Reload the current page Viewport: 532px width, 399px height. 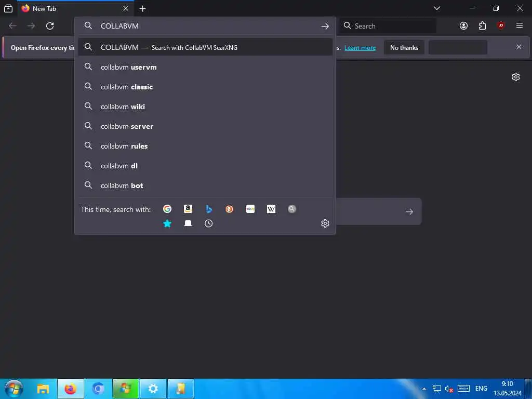click(x=50, y=26)
